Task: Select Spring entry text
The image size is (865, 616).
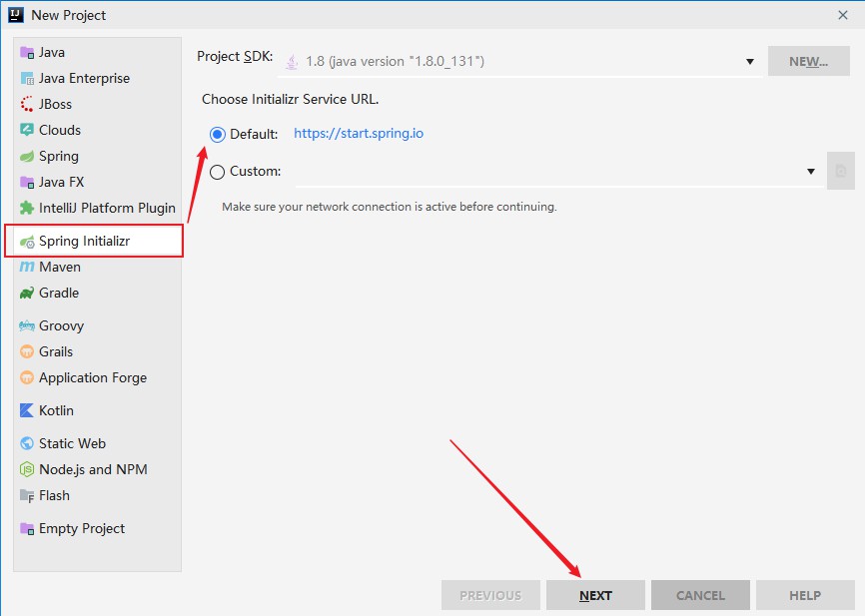Action: (x=59, y=156)
